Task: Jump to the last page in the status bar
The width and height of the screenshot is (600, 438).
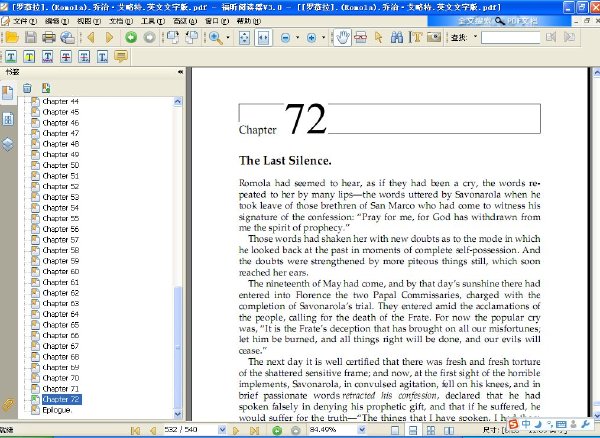Action: point(254,431)
